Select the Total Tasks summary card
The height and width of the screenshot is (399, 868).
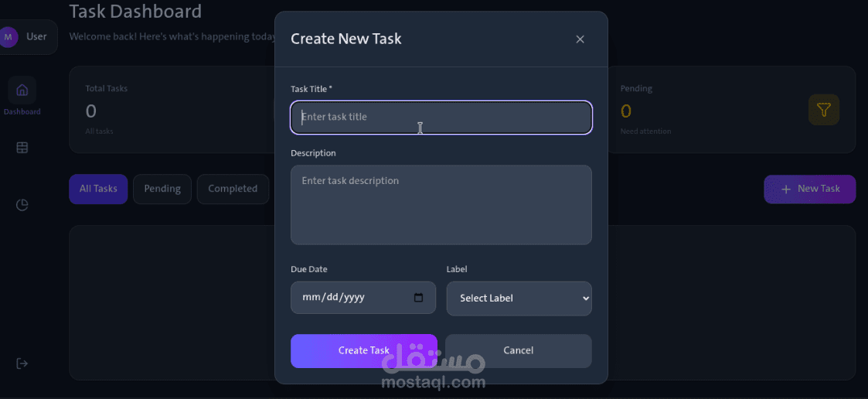170,109
